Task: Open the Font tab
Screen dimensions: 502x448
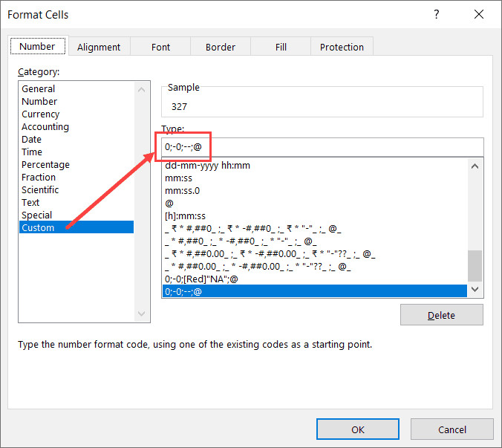Action: pos(160,47)
